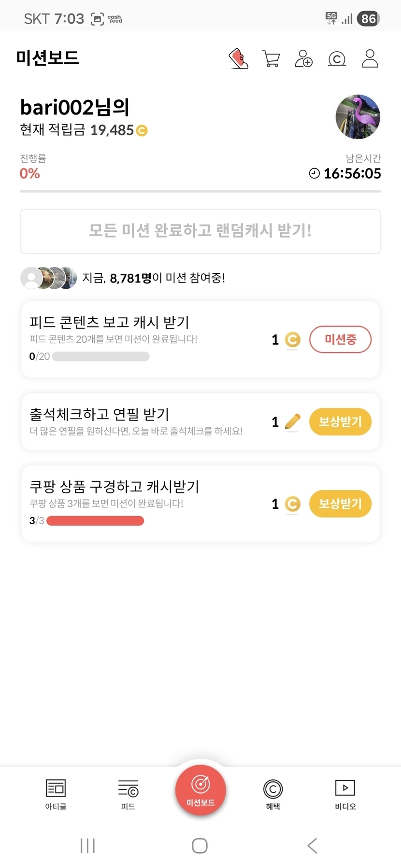Open the my profile person icon
The width and height of the screenshot is (401, 868).
[370, 58]
